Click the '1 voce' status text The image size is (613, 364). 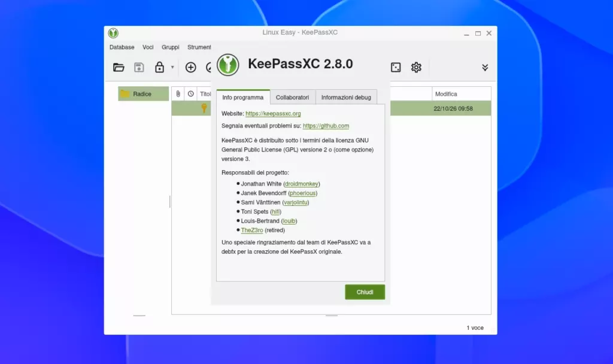475,327
